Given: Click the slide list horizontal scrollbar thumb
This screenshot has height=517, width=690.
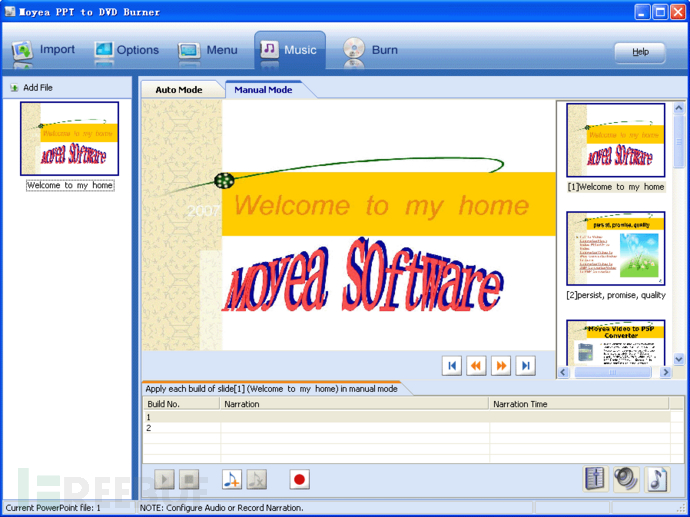Looking at the screenshot, I should [612, 372].
